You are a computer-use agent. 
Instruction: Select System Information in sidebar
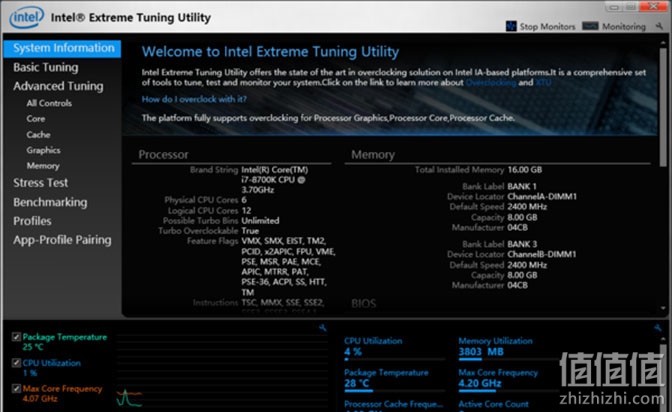62,48
